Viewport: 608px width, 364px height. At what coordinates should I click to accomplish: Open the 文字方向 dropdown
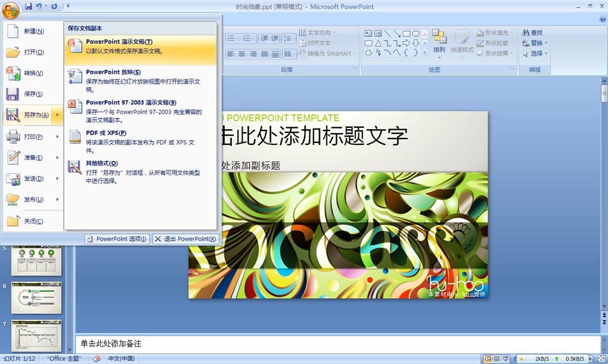pos(317,32)
